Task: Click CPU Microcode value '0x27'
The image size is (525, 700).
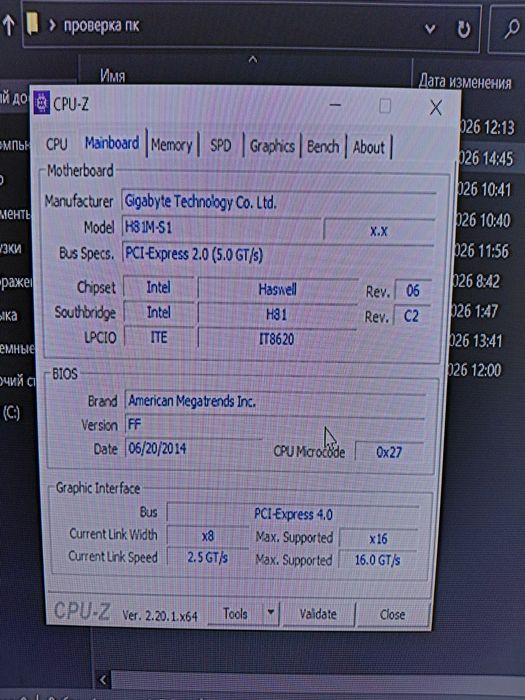Action: coord(389,452)
